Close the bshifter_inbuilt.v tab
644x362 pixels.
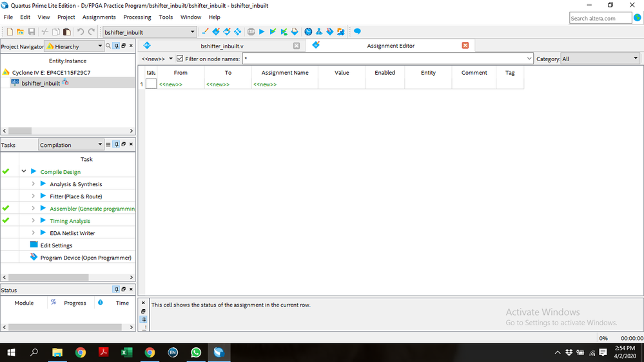point(297,46)
